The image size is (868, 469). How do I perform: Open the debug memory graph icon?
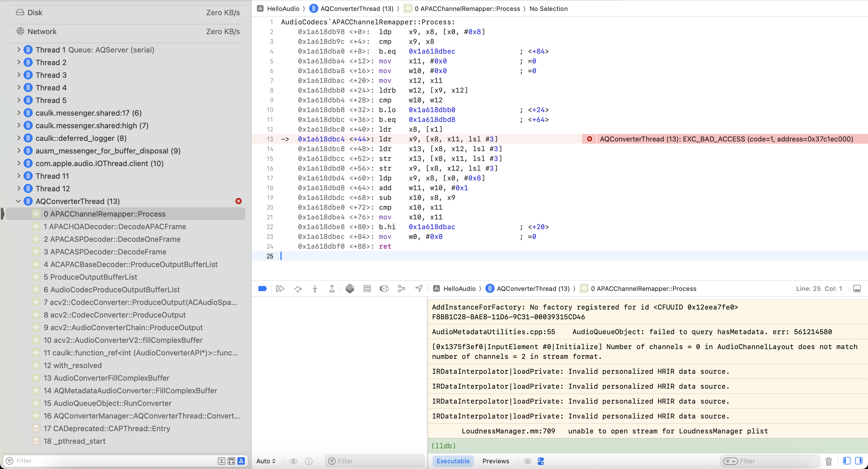[401, 289]
